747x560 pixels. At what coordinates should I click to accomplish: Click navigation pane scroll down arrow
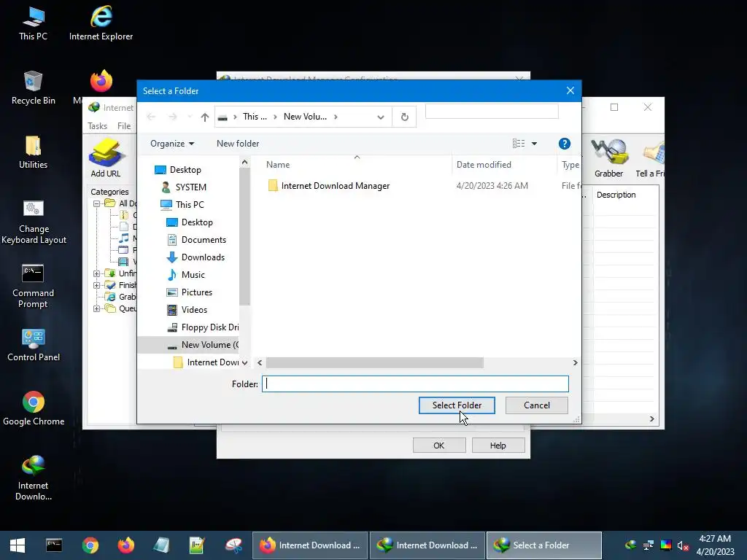(244, 363)
